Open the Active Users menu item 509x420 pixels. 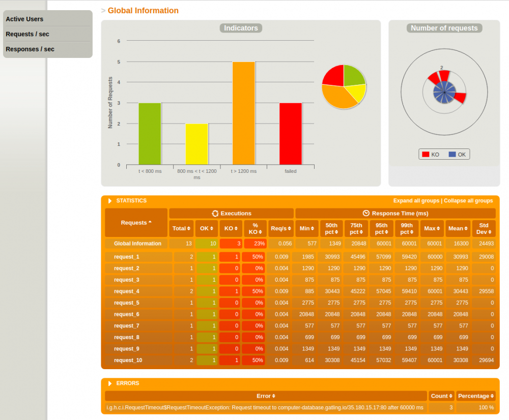24,19
